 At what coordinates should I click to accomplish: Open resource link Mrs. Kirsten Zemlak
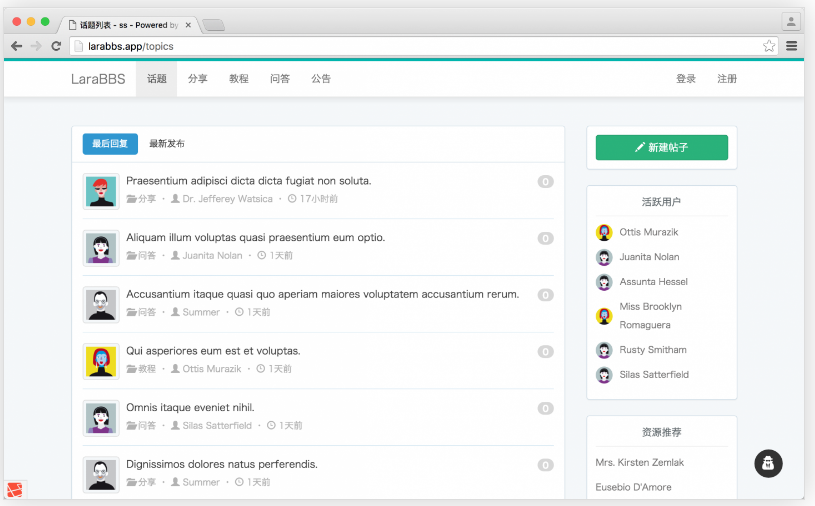(x=640, y=462)
